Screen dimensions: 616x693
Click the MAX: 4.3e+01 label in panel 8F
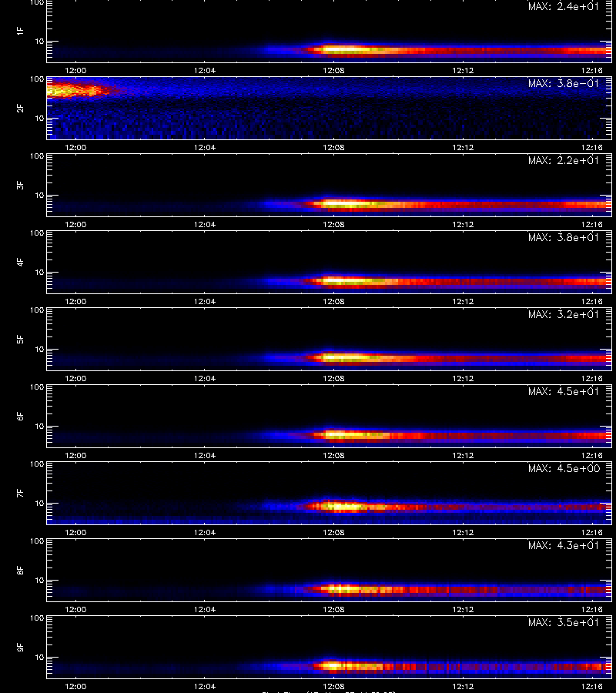[x=564, y=545]
